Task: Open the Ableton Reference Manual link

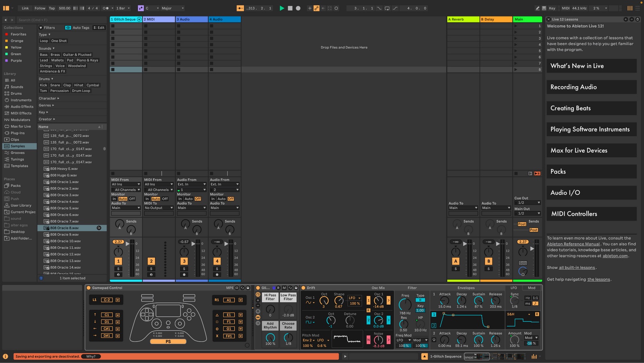Action: (573, 244)
